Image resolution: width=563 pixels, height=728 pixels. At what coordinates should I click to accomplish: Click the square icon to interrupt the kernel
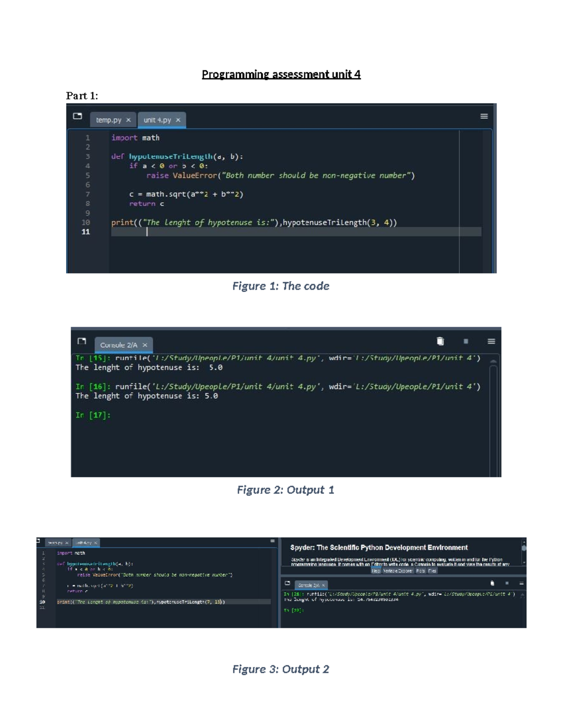(x=464, y=342)
